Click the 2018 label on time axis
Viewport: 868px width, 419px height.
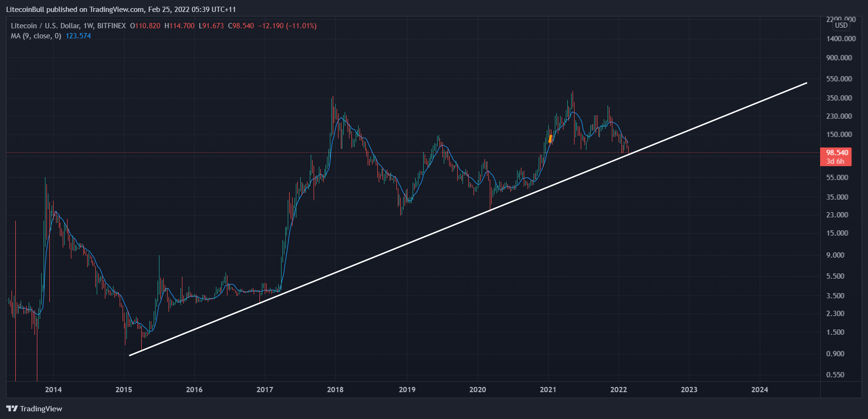335,389
